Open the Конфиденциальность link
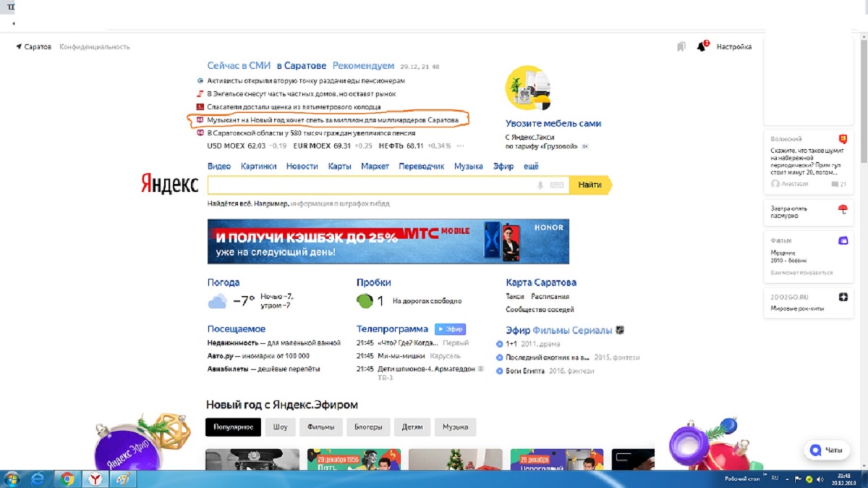The height and width of the screenshot is (488, 868). (x=95, y=46)
